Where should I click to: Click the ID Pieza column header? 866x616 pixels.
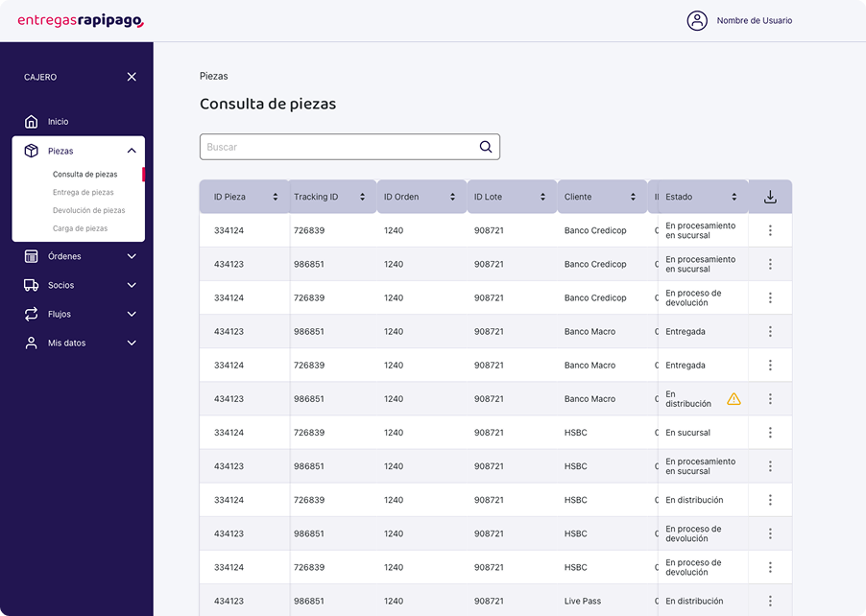[x=244, y=197]
